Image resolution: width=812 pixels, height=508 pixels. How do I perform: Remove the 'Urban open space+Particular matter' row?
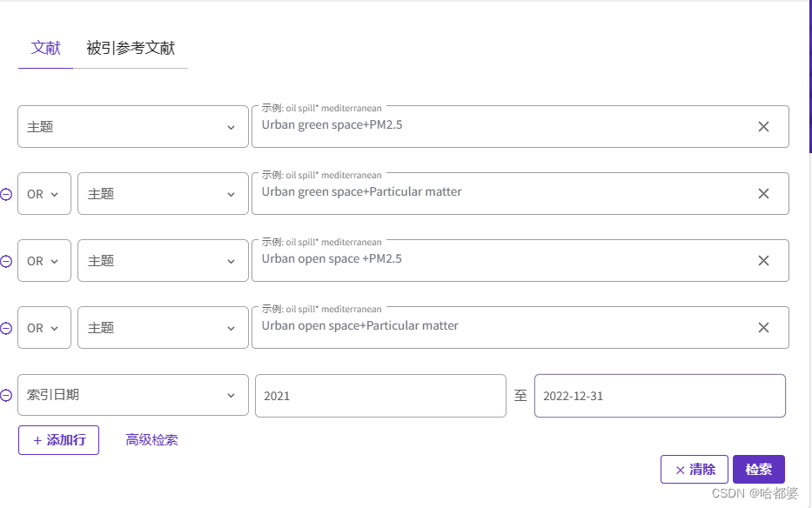tap(6, 328)
